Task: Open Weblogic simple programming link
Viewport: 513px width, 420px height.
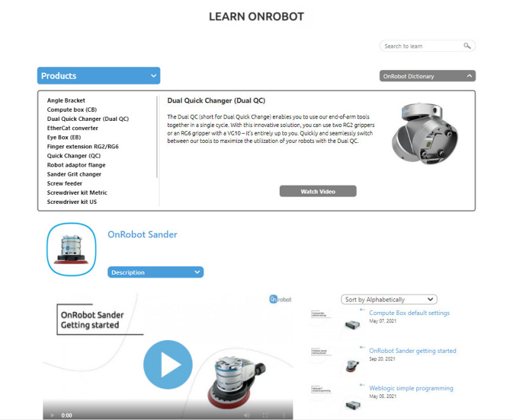Action: [x=411, y=388]
